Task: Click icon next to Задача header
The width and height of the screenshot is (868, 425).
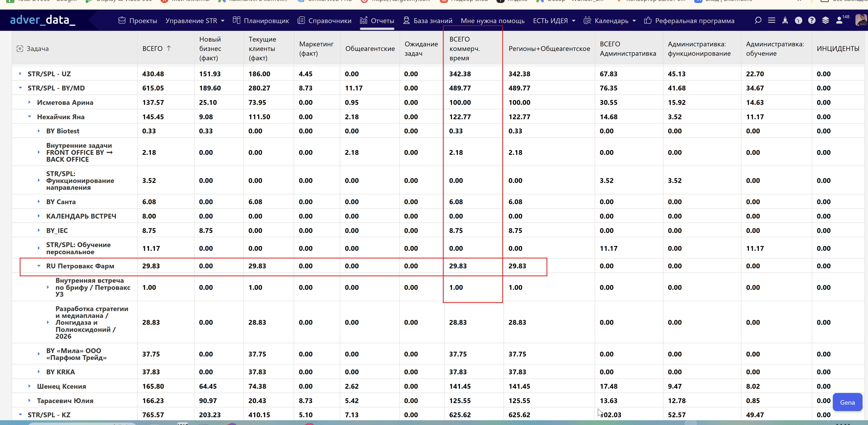Action: (20, 49)
